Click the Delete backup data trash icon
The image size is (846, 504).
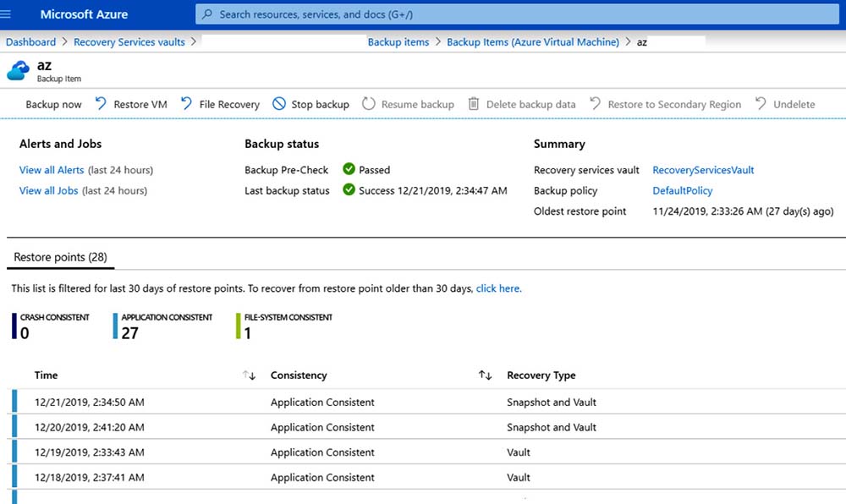(474, 104)
